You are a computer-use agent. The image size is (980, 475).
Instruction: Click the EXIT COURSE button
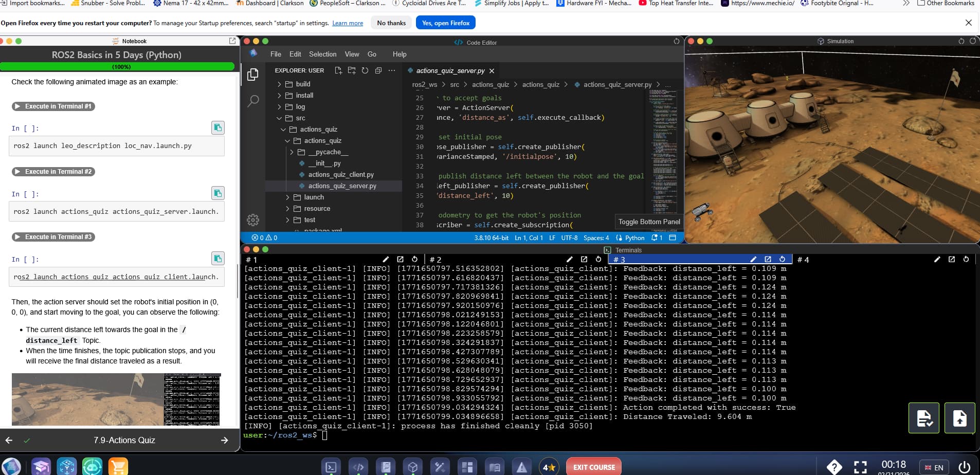[594, 467]
